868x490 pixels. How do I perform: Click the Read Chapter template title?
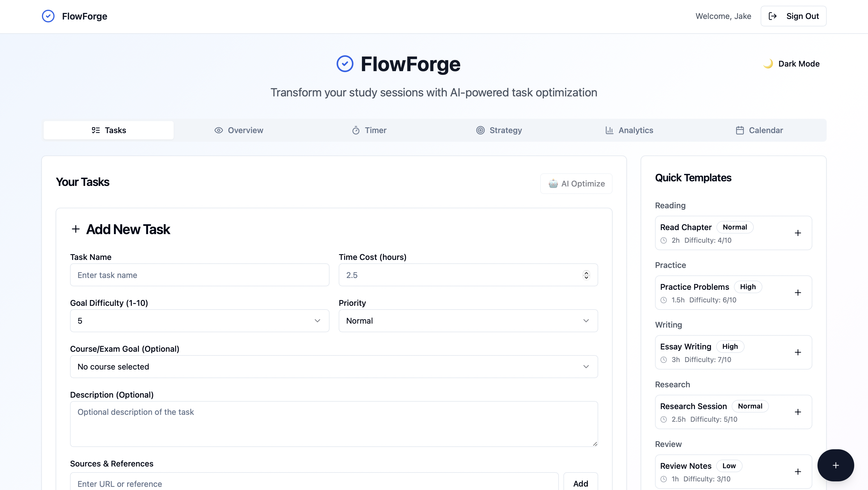coord(686,227)
